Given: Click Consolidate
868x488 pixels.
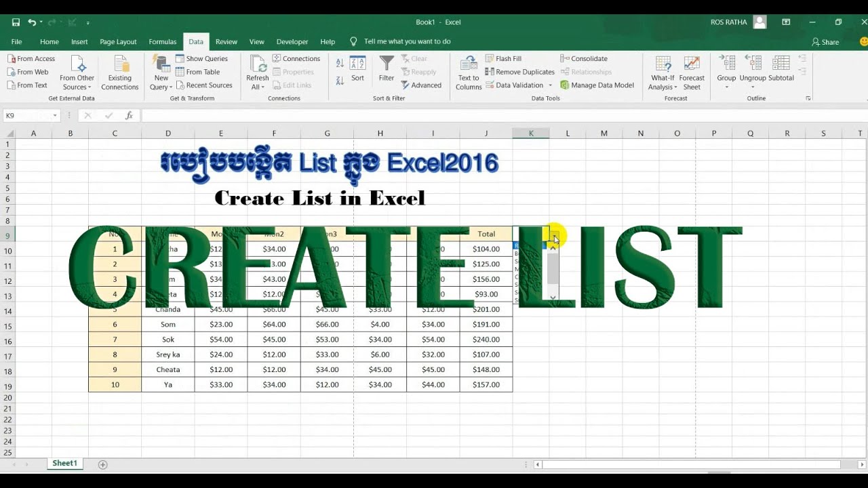Looking at the screenshot, I should click(584, 59).
